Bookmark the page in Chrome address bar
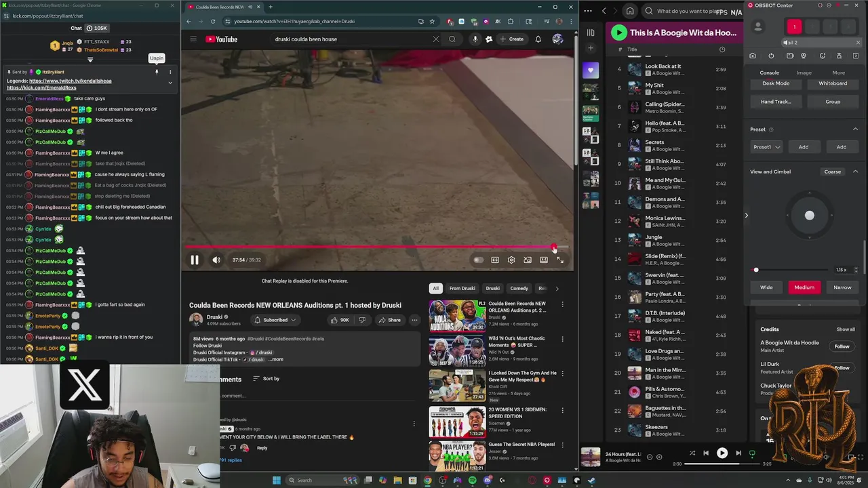 (432, 21)
